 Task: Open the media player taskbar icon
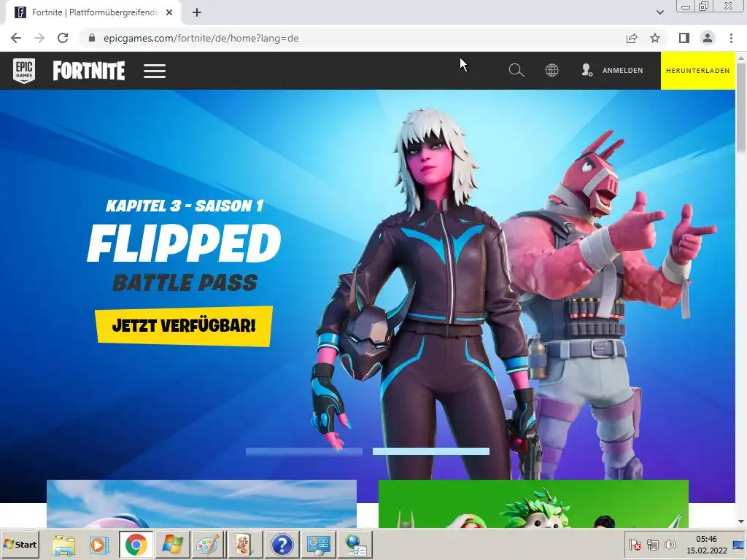(99, 545)
